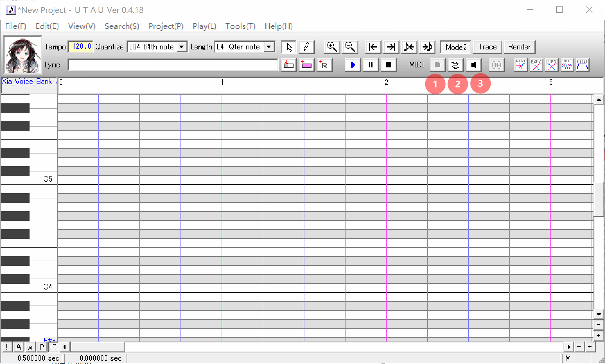Toggle the w button at bottom left
The image size is (605, 364).
(x=30, y=347)
